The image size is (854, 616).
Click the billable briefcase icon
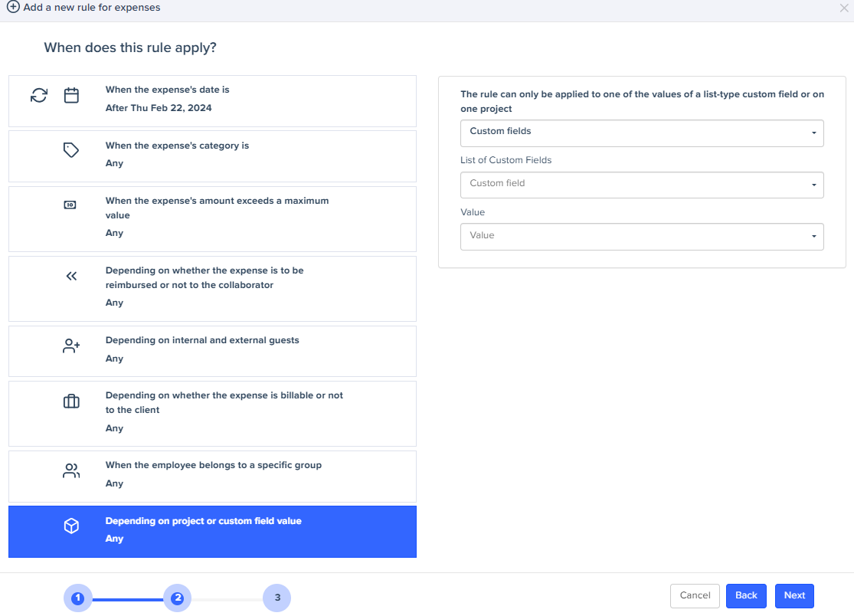[71, 401]
